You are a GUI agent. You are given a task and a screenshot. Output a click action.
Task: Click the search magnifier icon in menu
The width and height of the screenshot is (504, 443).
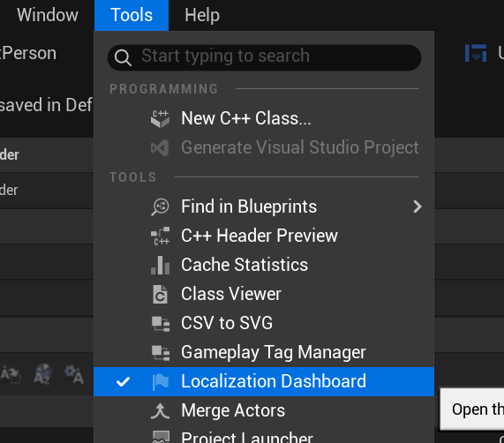tap(123, 58)
